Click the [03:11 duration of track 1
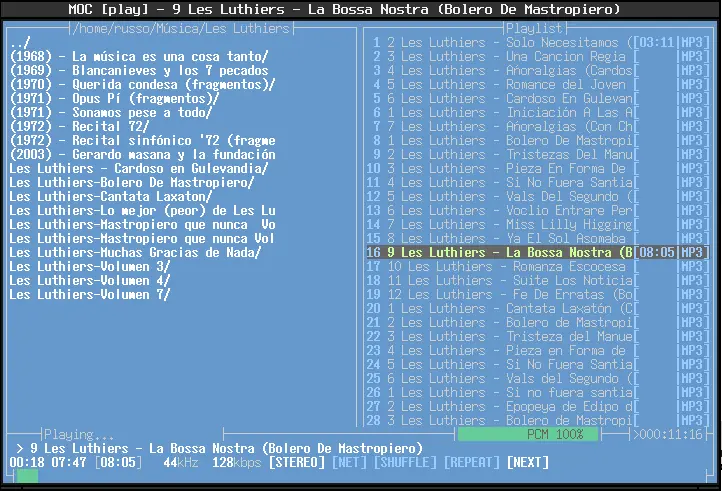Image resolution: width=722 pixels, height=491 pixels. tap(653, 42)
